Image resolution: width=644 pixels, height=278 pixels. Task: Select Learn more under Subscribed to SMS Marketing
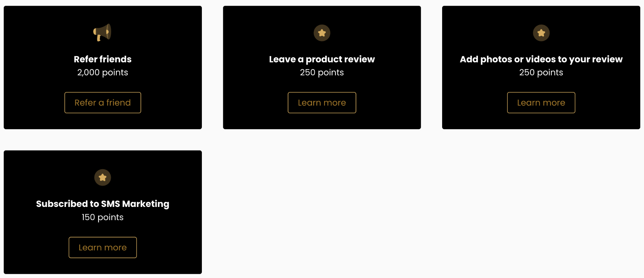pos(103,247)
